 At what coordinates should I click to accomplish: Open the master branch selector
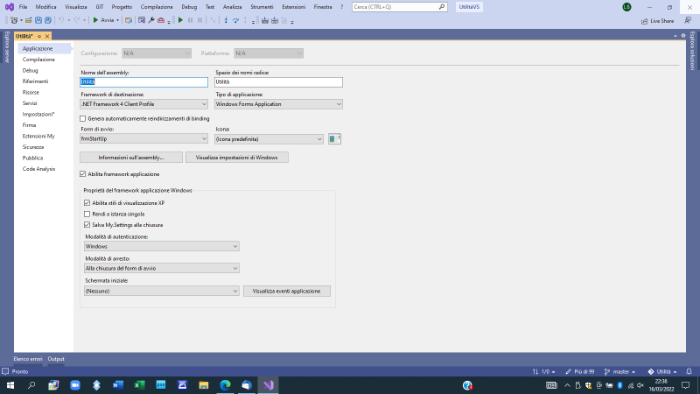620,371
